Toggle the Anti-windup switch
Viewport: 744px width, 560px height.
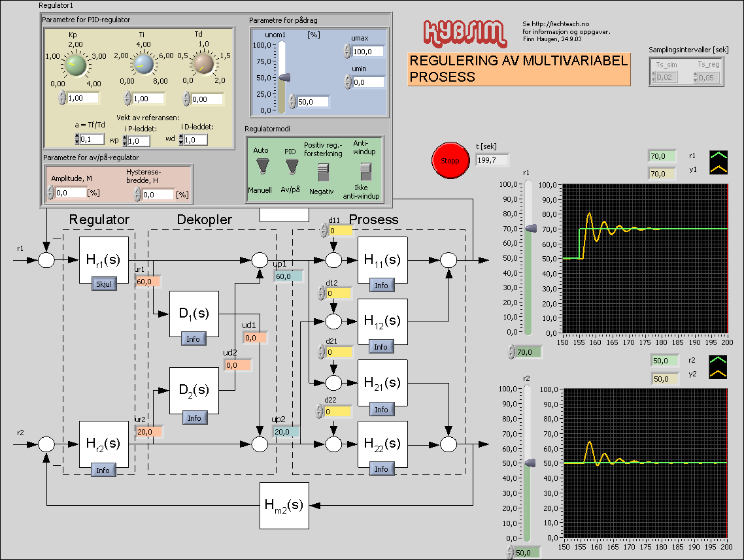click(x=365, y=171)
